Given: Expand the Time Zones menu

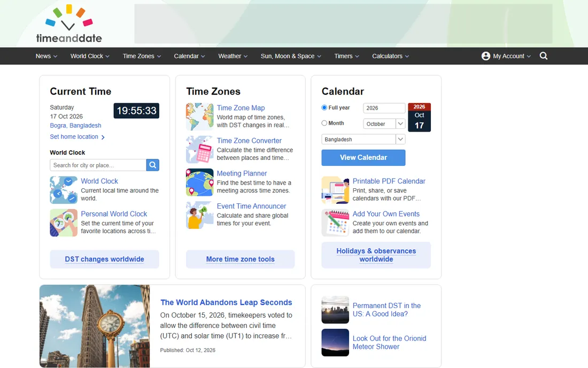Looking at the screenshot, I should click(142, 56).
